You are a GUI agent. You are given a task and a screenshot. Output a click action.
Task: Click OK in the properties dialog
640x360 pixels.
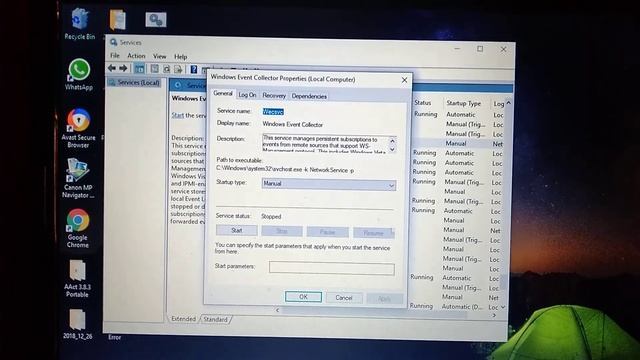click(x=303, y=297)
